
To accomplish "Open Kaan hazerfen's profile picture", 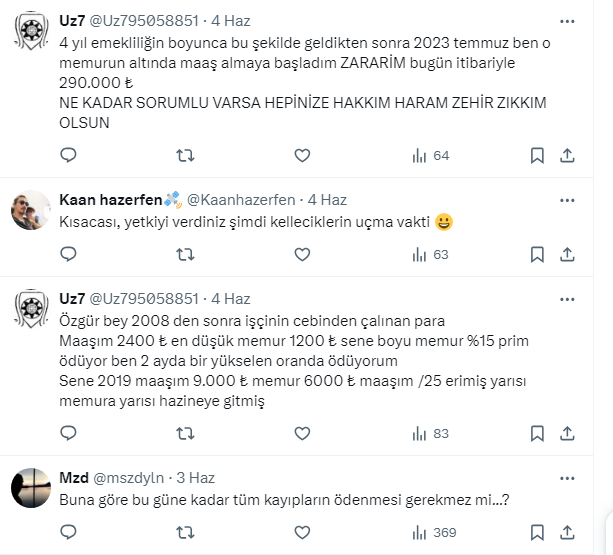I will pos(31,208).
